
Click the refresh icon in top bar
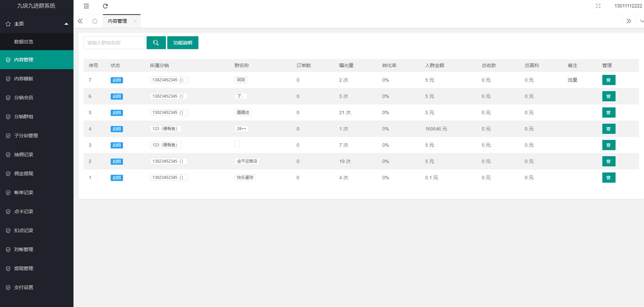pos(105,6)
